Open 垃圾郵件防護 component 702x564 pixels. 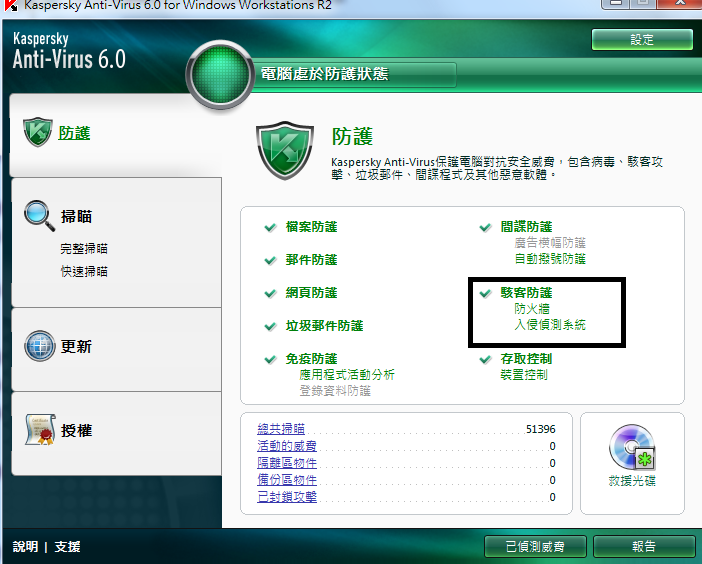pos(325,326)
